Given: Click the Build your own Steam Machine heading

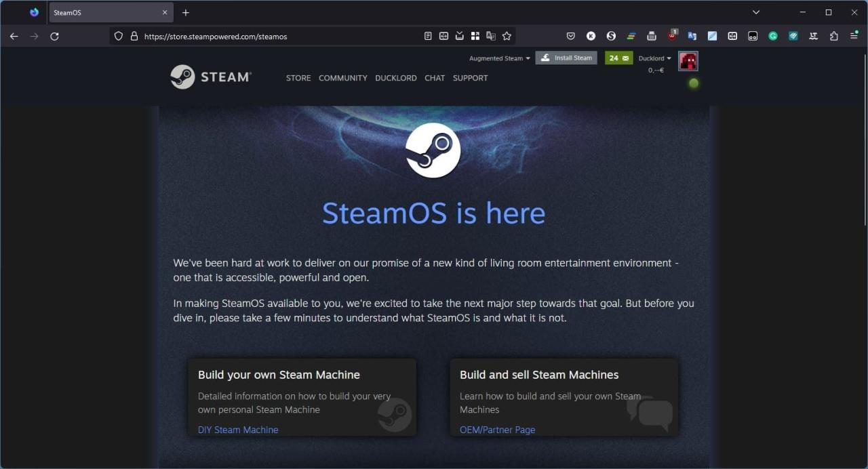Looking at the screenshot, I should (x=279, y=375).
